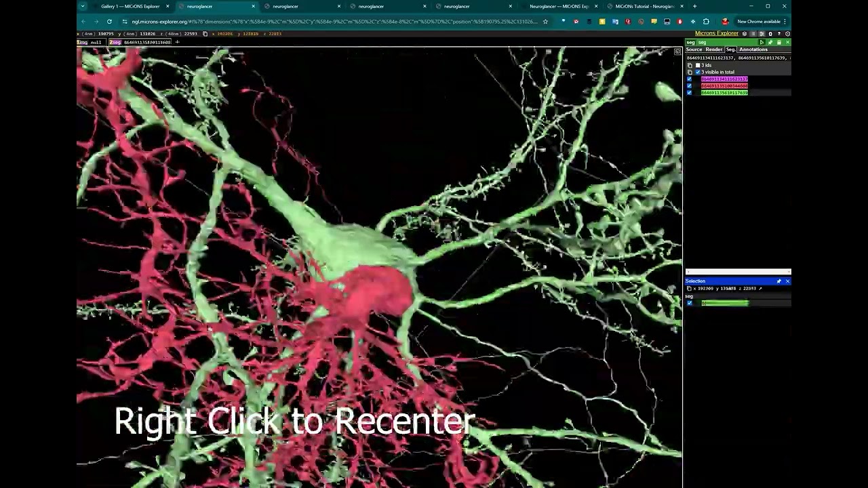Uncheck magenta segment 864691134111623137
The height and width of the screenshot is (488, 868).
click(x=690, y=79)
